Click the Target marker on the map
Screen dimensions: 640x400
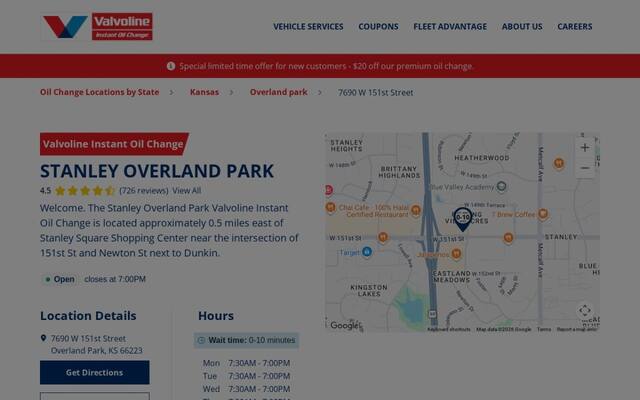(367, 252)
